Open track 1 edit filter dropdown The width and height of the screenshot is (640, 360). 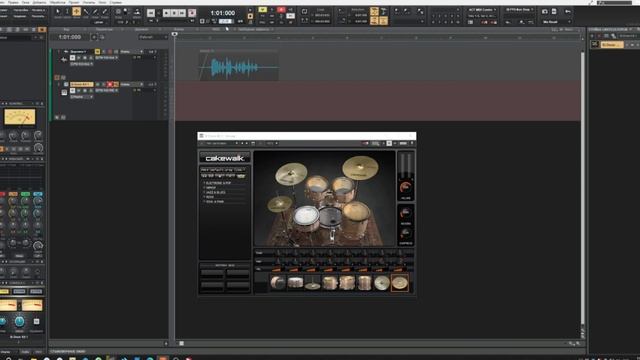tap(131, 51)
